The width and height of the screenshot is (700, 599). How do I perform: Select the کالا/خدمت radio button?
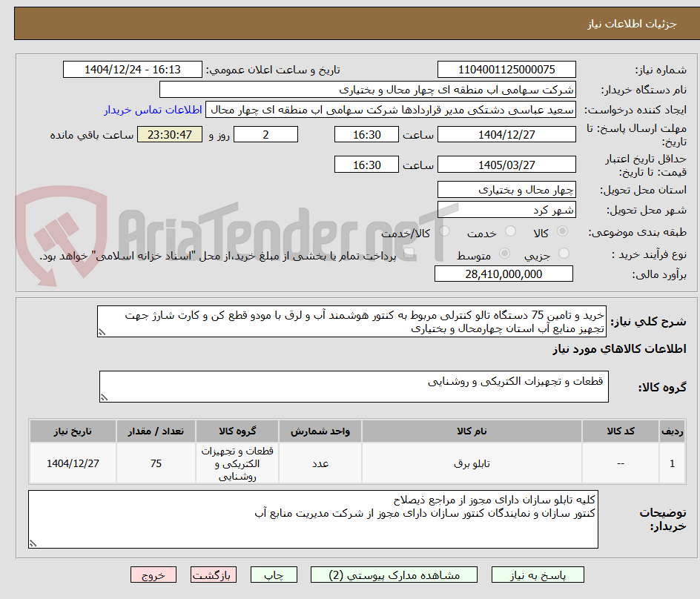444,231
